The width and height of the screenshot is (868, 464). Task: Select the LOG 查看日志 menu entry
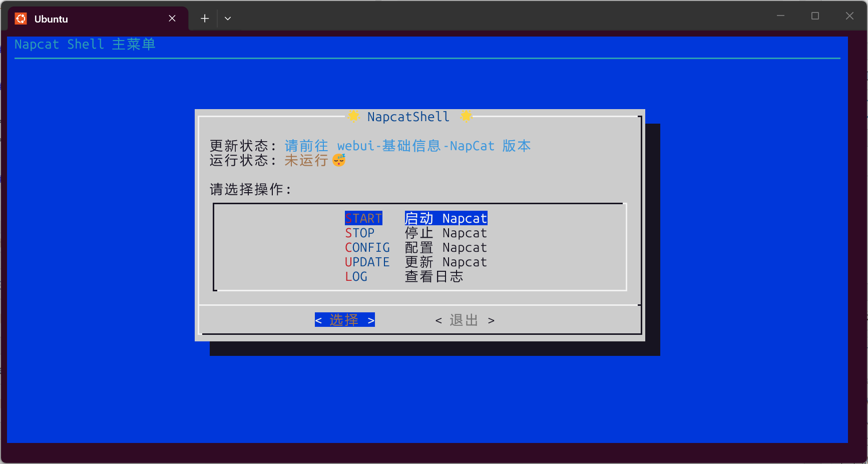click(404, 276)
